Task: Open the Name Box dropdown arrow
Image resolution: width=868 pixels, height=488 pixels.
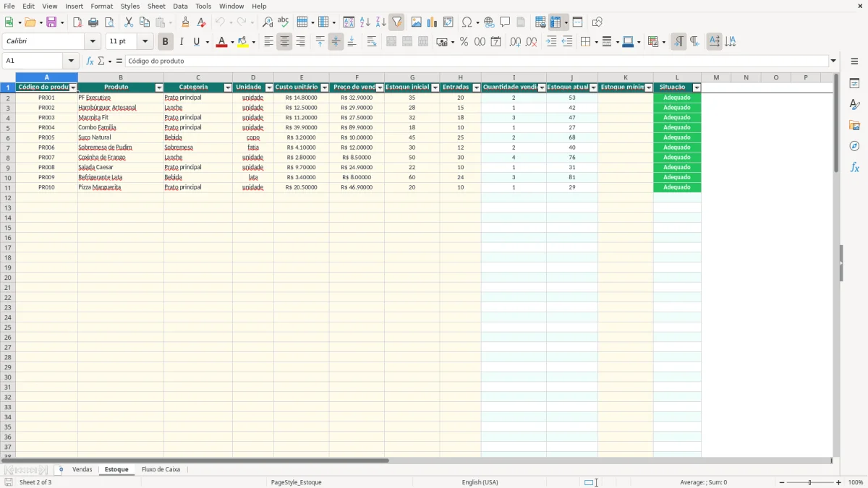Action: tap(71, 61)
